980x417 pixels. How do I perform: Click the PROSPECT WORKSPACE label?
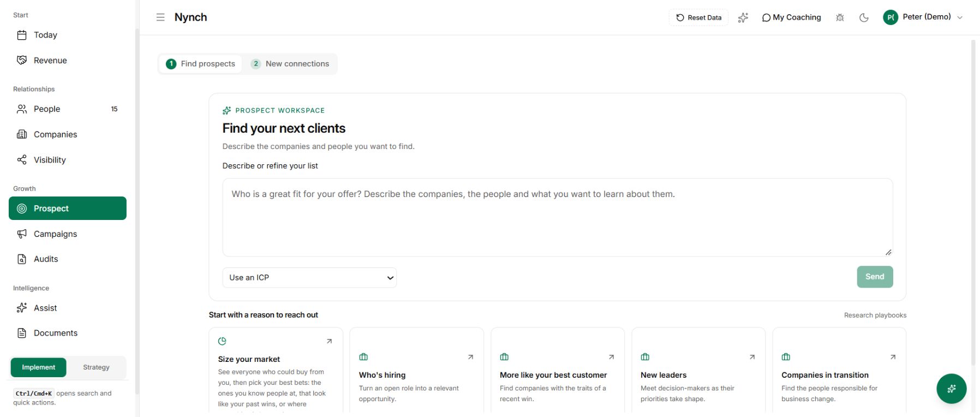click(x=280, y=110)
